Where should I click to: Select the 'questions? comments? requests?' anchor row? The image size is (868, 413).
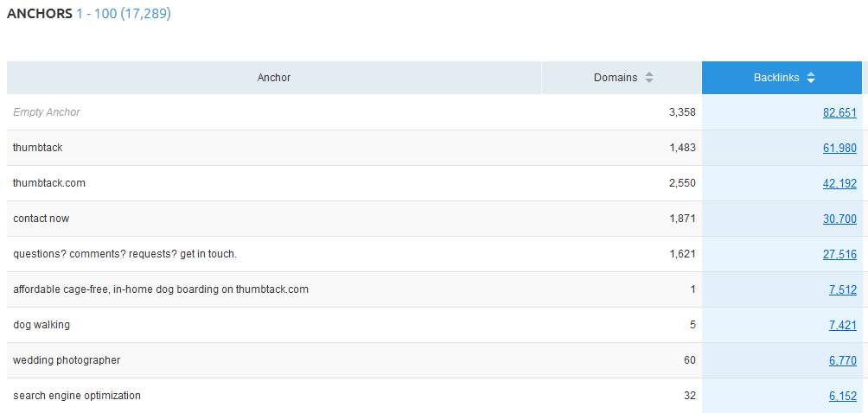124,254
